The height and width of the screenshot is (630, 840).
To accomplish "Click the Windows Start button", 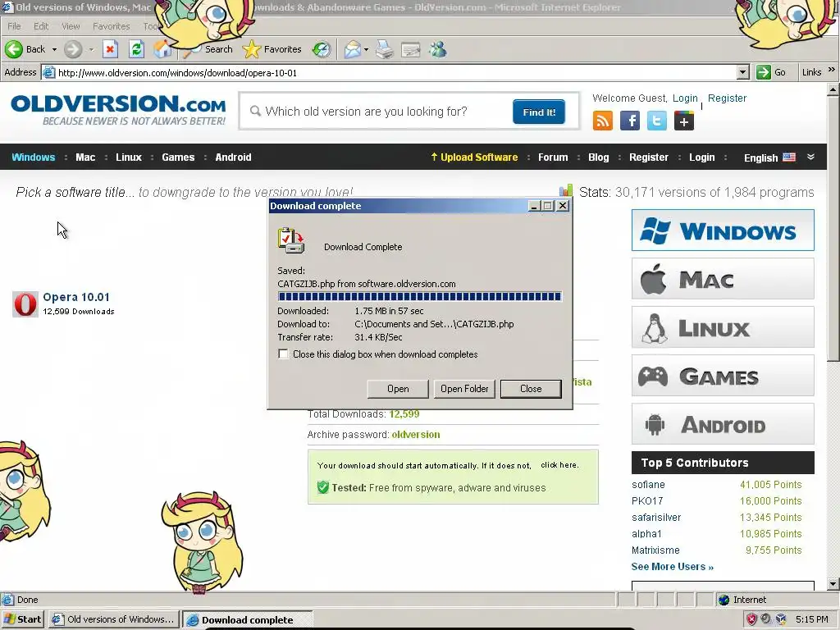I will click(x=22, y=619).
